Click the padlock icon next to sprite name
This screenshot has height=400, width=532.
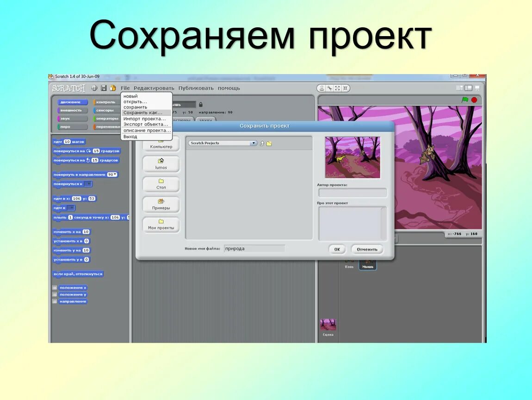click(200, 105)
